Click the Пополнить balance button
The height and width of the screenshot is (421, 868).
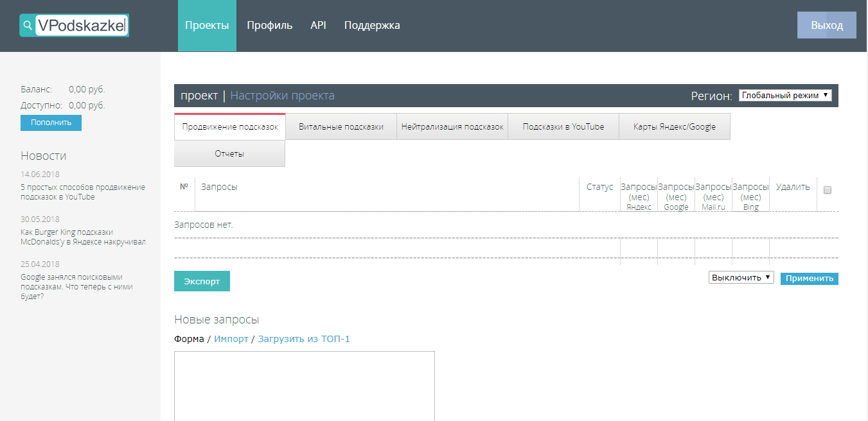[x=51, y=123]
